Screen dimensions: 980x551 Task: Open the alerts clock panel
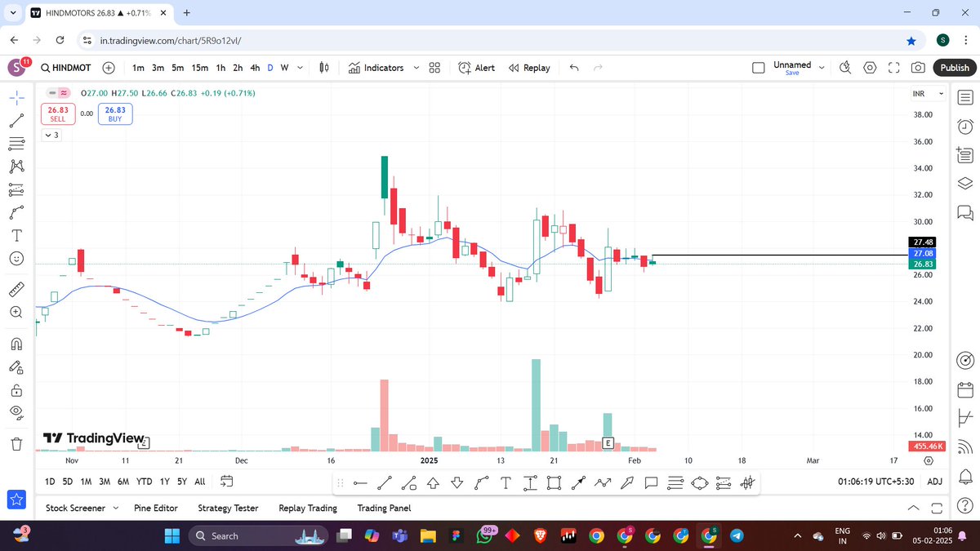(x=964, y=127)
